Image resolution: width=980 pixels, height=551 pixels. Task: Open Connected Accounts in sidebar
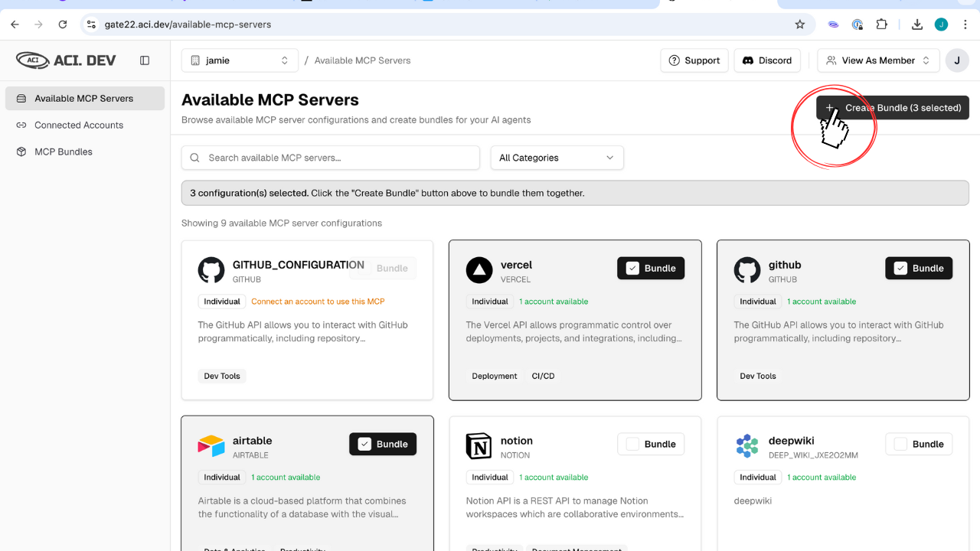(85, 125)
